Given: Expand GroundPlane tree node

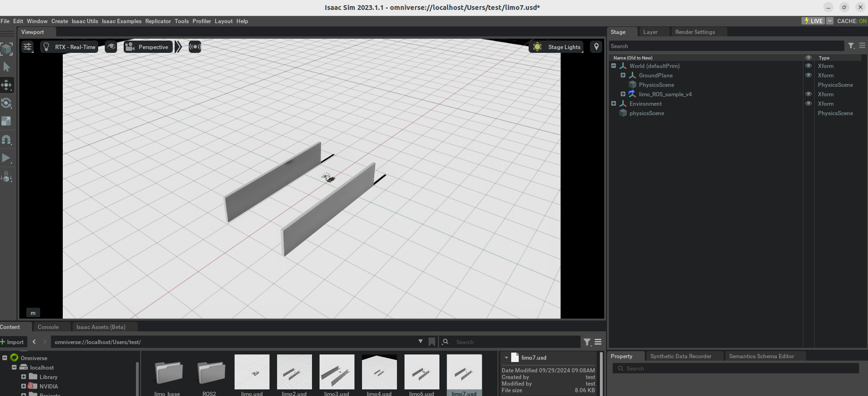Looking at the screenshot, I should point(623,76).
